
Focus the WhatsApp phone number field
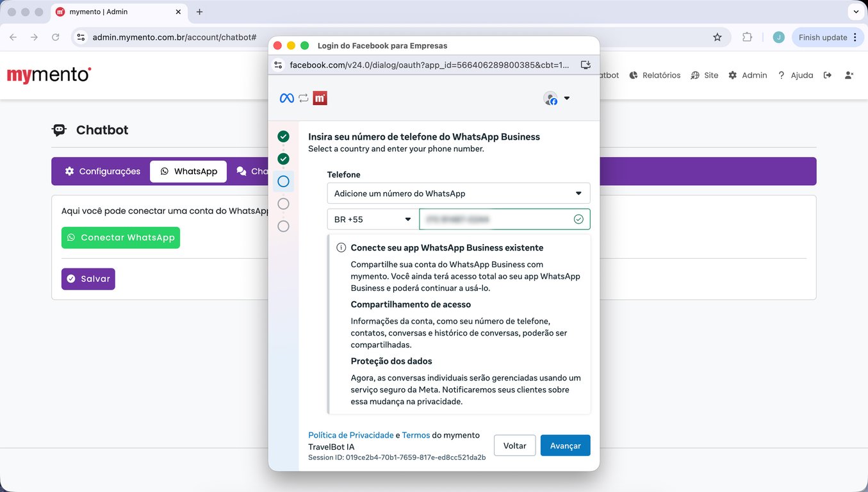[505, 219]
